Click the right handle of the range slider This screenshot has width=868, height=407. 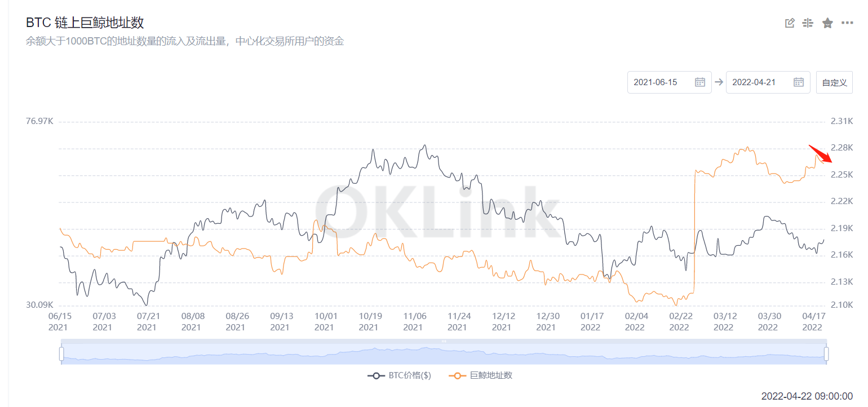tap(826, 354)
